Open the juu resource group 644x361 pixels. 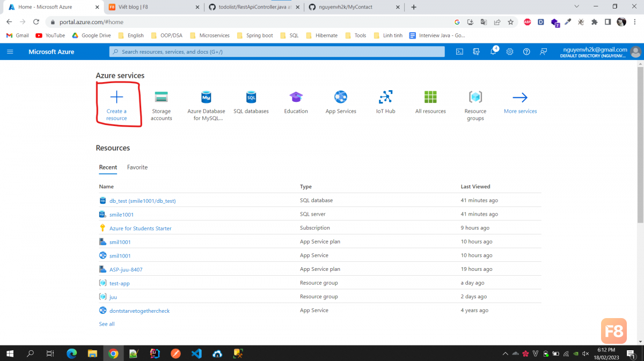point(113,297)
